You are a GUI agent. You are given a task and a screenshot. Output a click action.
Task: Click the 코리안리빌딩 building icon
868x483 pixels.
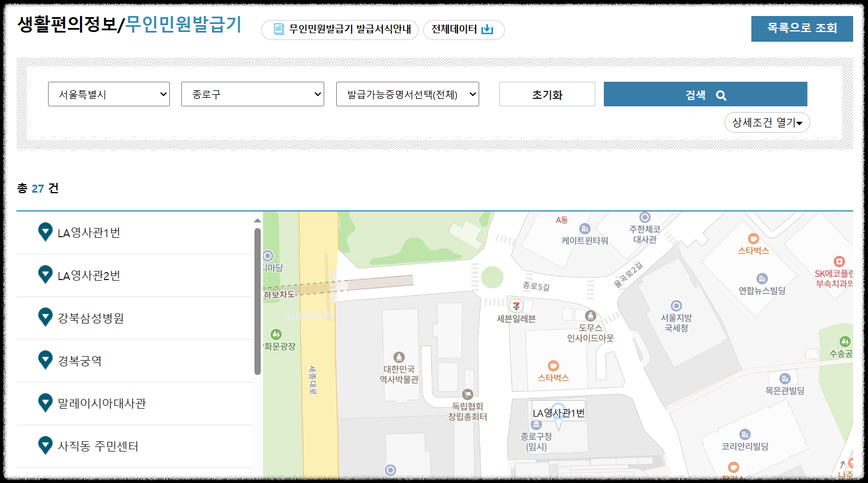(x=744, y=434)
